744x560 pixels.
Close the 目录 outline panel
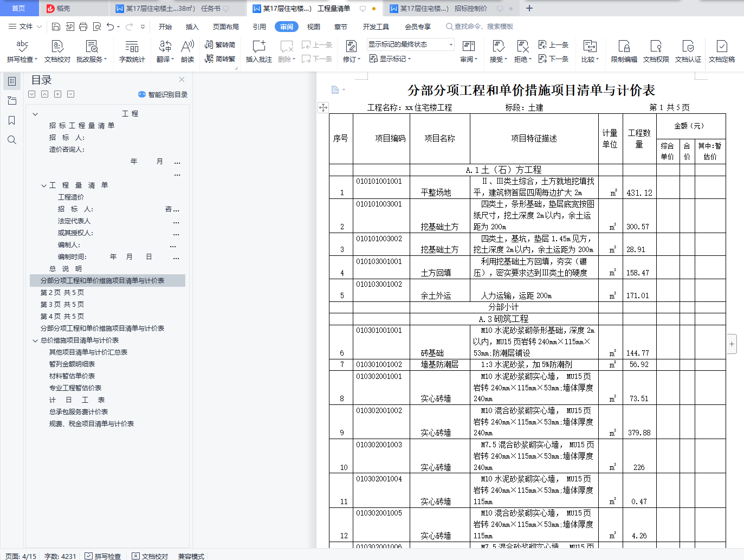tap(182, 80)
